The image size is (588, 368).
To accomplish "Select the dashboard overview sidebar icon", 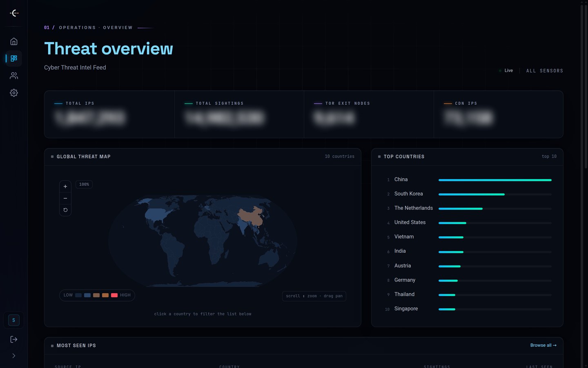I will coord(14,58).
